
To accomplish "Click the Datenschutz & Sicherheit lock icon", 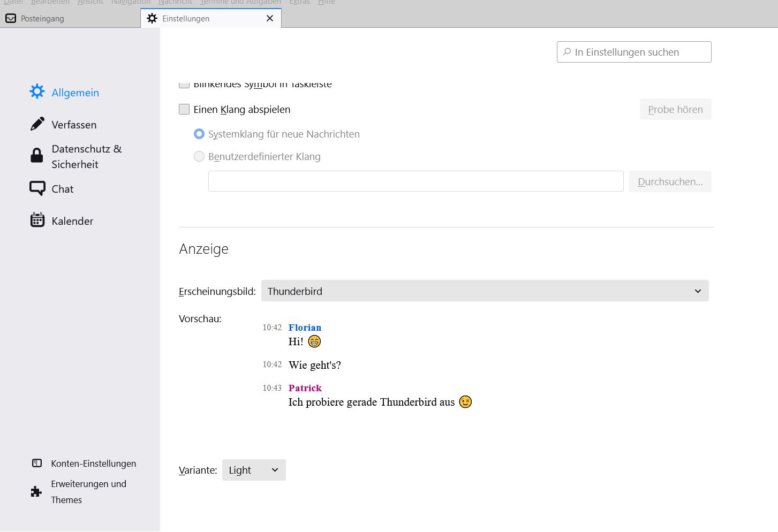I will coord(37,156).
